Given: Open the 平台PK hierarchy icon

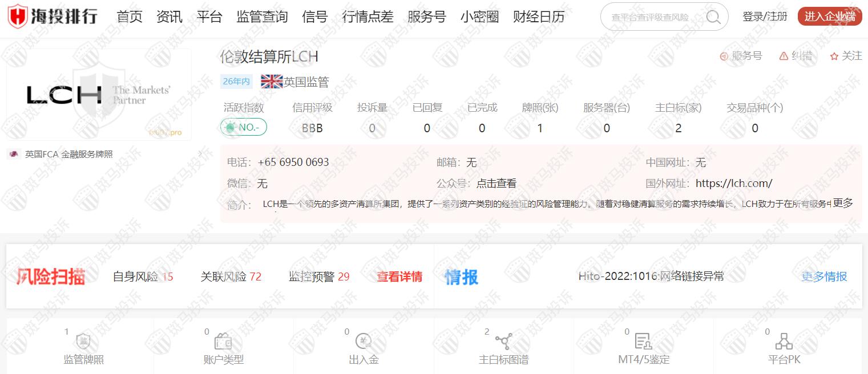Looking at the screenshot, I should click(784, 342).
